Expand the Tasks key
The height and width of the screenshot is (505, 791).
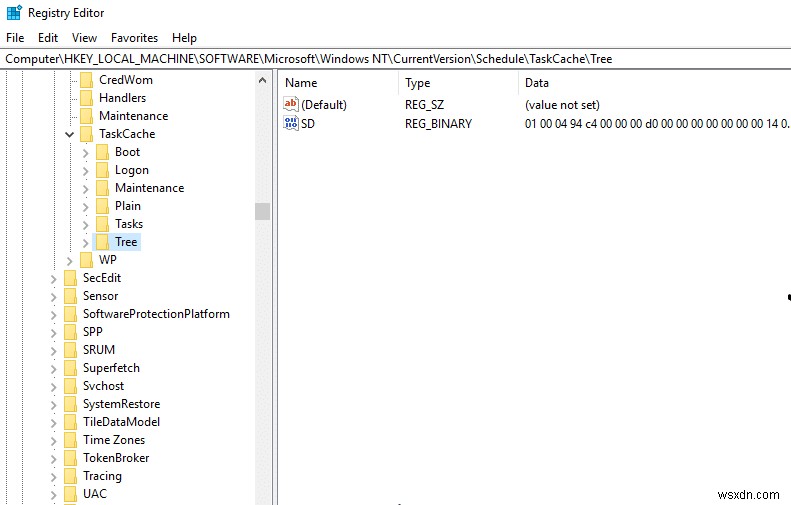(x=85, y=225)
